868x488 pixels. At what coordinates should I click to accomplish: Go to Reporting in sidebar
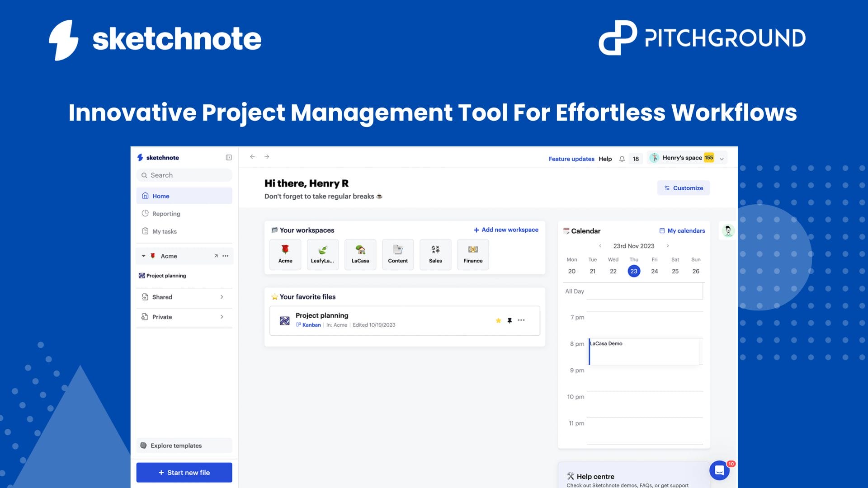(166, 214)
